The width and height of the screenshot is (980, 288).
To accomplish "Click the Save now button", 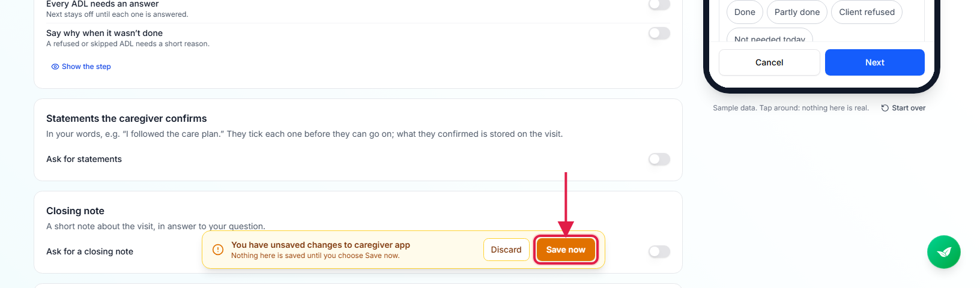I will click(x=566, y=250).
